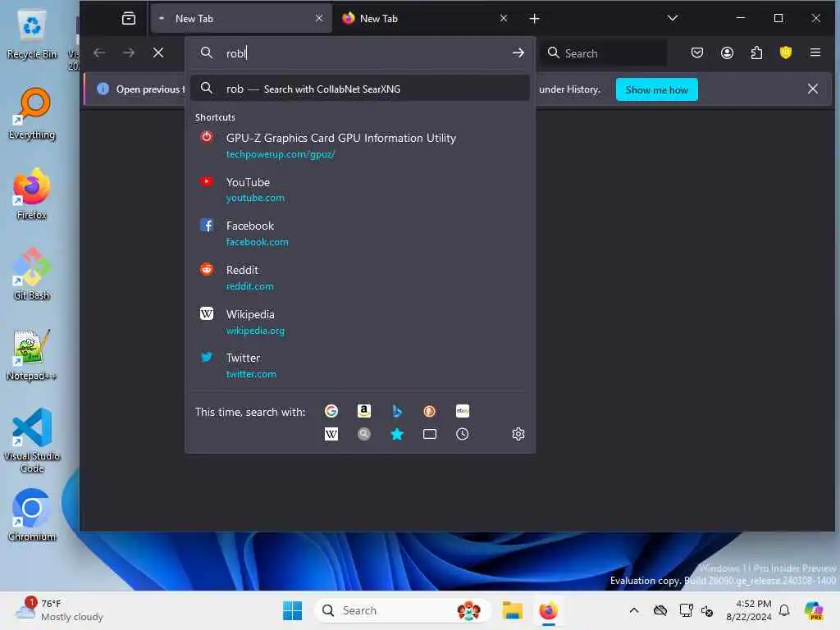Click the twitter.com URL

[251, 374]
